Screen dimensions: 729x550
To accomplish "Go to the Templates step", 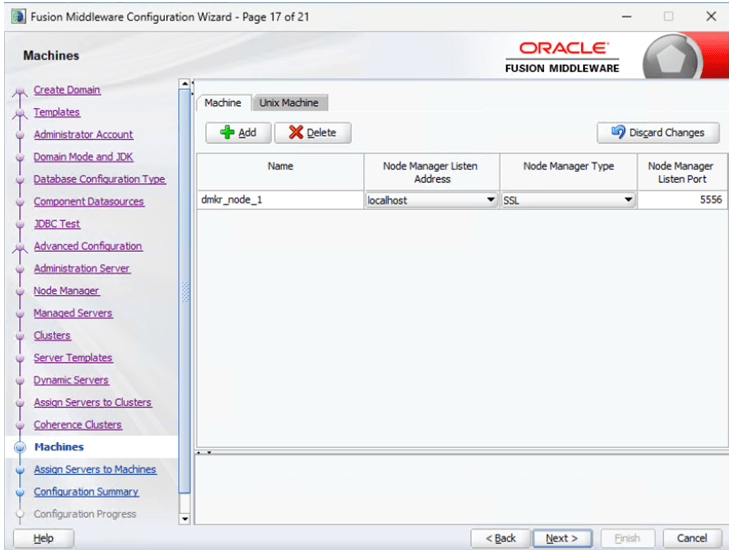I will [57, 112].
